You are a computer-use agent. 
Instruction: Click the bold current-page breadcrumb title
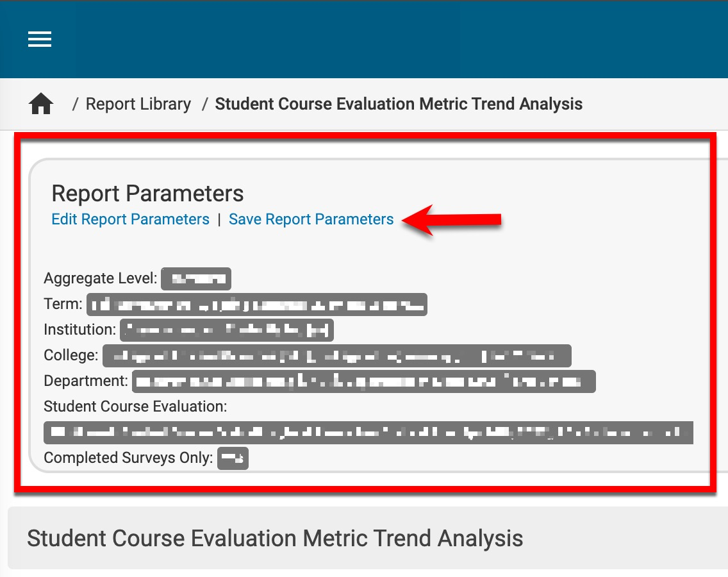399,104
